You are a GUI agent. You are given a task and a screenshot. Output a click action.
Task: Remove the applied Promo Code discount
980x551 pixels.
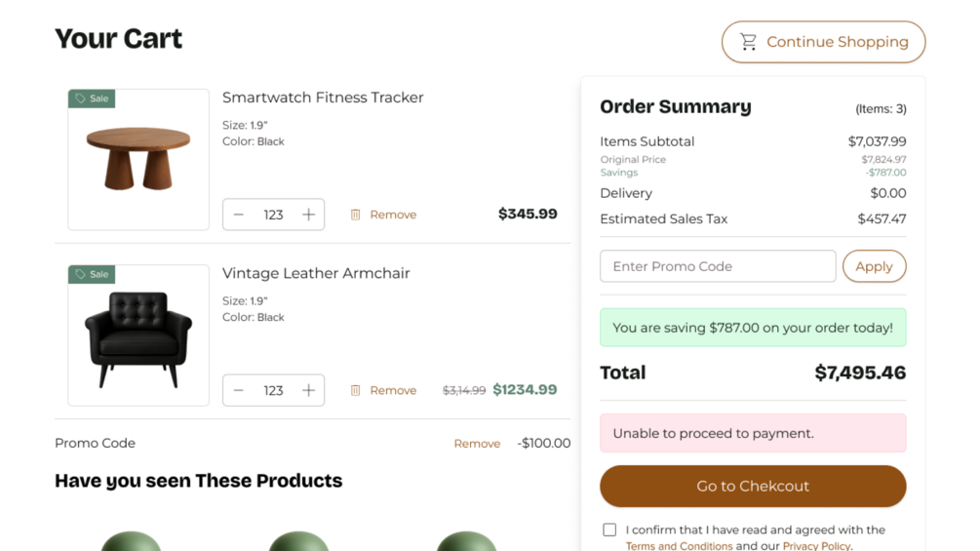[477, 444]
